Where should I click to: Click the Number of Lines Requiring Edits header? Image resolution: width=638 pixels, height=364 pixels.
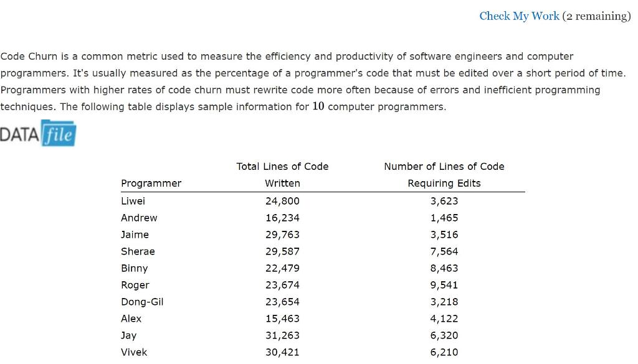click(444, 174)
